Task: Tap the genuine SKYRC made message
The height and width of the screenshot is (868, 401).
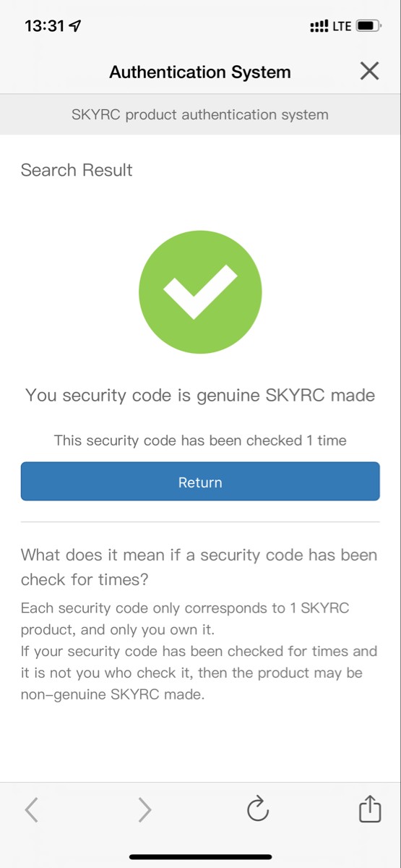Action: [200, 395]
